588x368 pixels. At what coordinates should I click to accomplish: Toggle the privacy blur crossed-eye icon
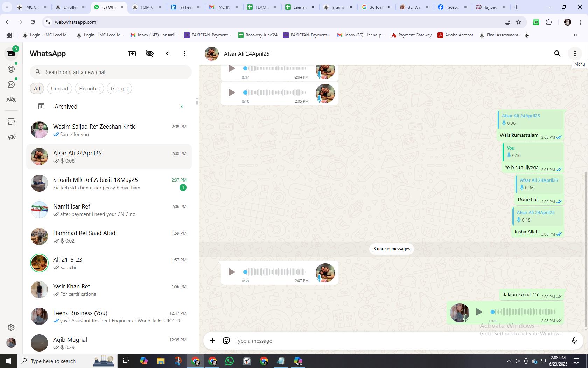(x=150, y=54)
